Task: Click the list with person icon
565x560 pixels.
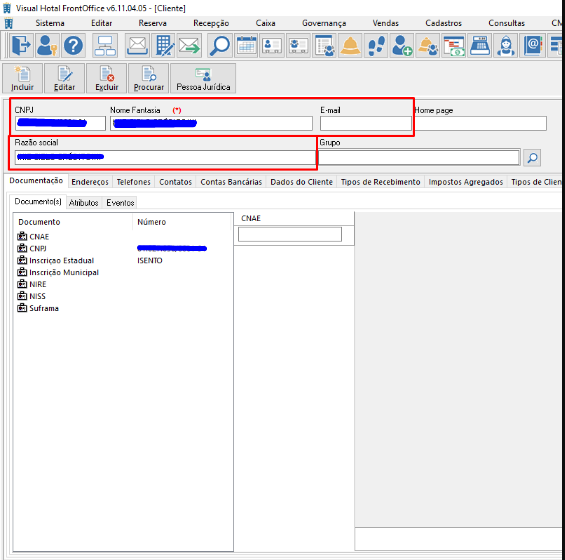Action: 324,45
